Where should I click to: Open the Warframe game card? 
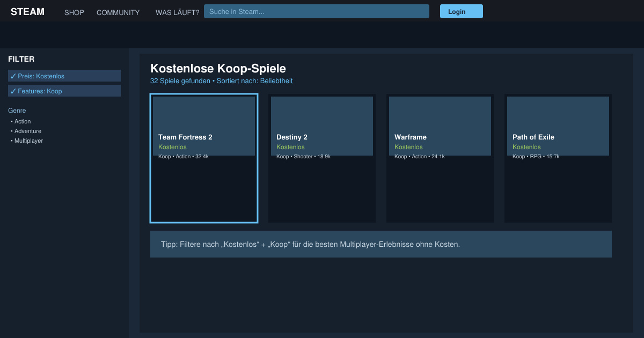pyautogui.click(x=440, y=158)
